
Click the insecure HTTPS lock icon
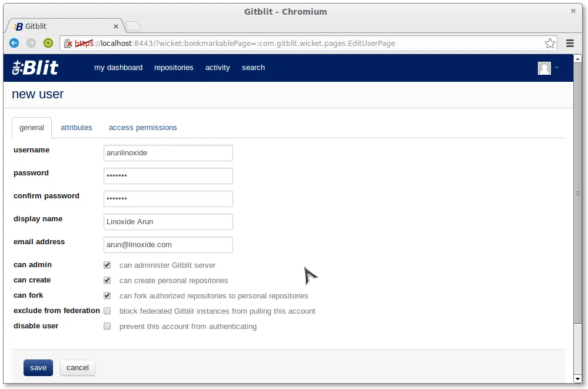68,43
